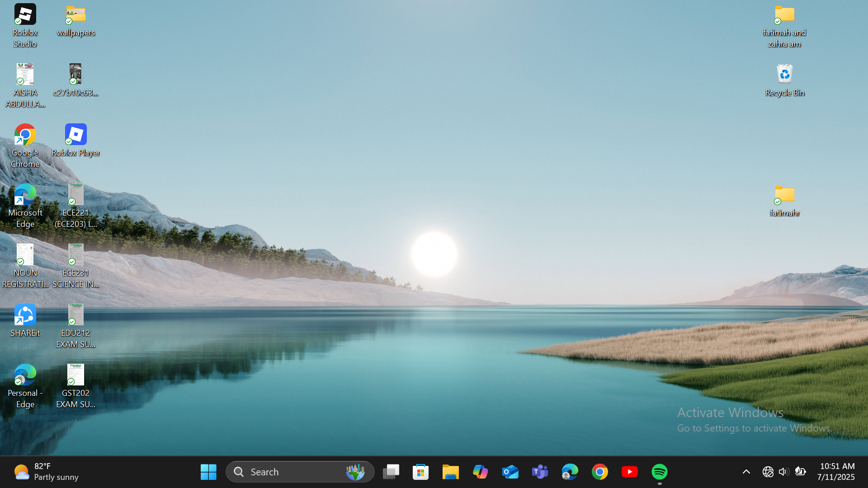The width and height of the screenshot is (868, 488).
Task: Click the Windows Start button
Action: pos(208,472)
